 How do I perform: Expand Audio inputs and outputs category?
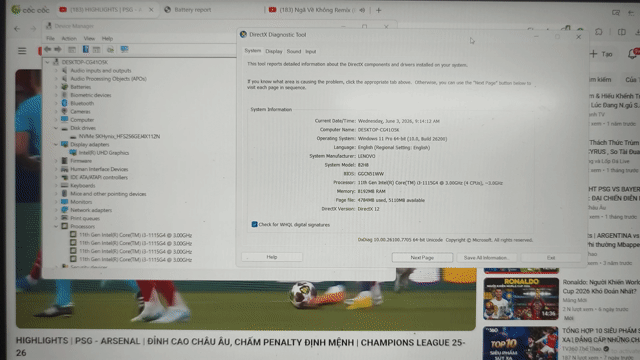click(x=56, y=71)
